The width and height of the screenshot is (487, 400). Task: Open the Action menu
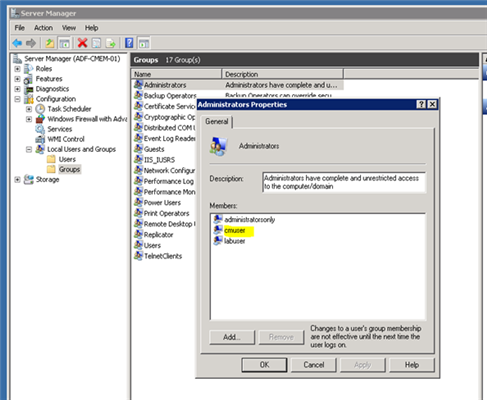pos(43,28)
